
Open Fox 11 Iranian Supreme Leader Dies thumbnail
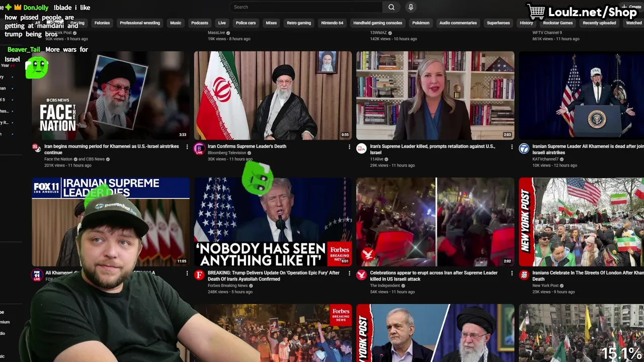(x=111, y=222)
